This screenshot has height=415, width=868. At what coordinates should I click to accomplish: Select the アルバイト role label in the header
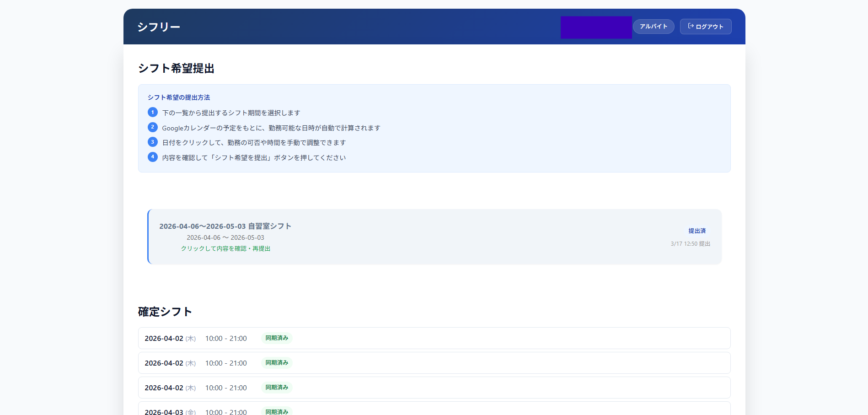pos(653,27)
